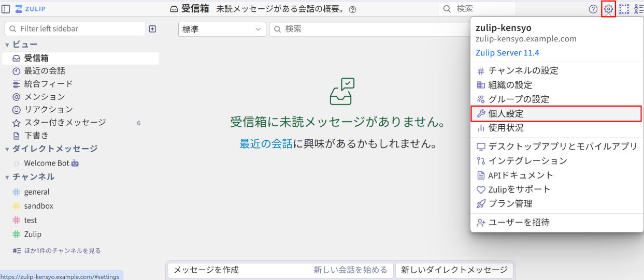
Task: Click 新しいダイレクトメッセージ button
Action: tap(454, 270)
